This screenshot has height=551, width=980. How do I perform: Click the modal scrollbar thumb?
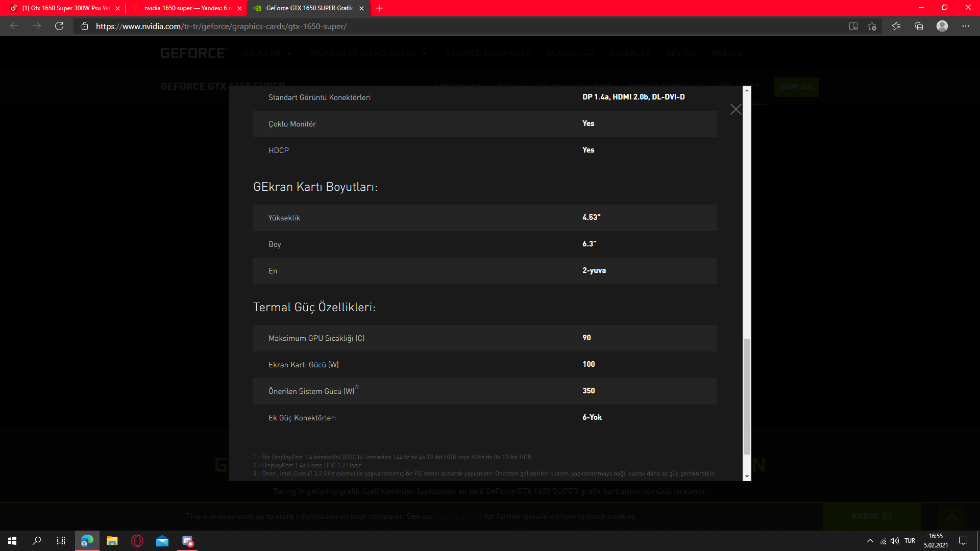[747, 396]
